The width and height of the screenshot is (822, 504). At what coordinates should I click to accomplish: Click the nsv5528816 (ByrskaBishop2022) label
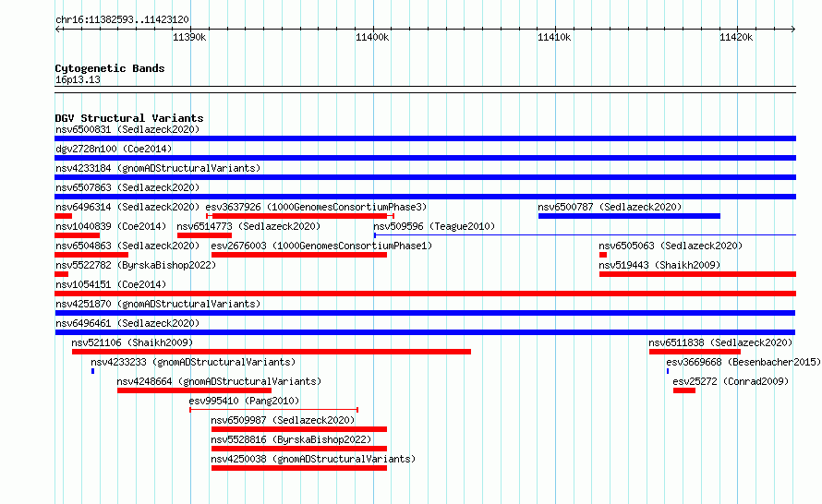[291, 439]
